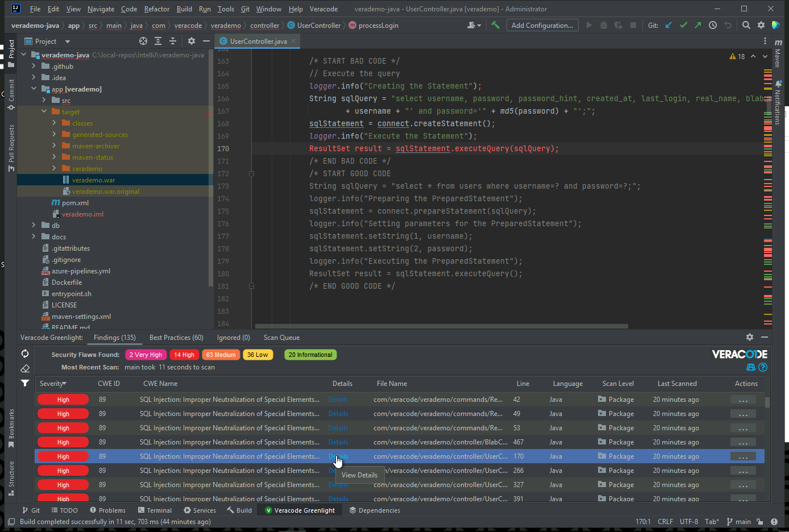This screenshot has height=532, width=789.
Task: Toggle the 14 High severity filter
Action: coord(184,355)
